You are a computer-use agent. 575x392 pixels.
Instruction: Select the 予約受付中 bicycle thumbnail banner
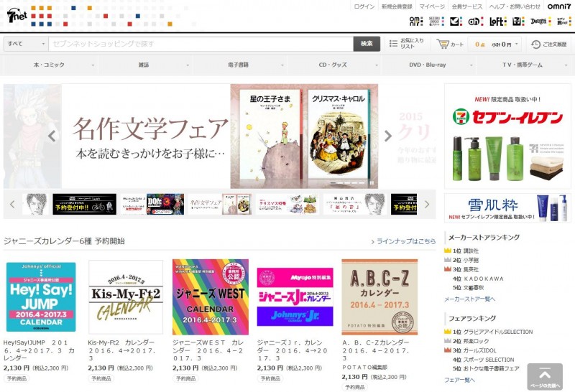[84, 204]
